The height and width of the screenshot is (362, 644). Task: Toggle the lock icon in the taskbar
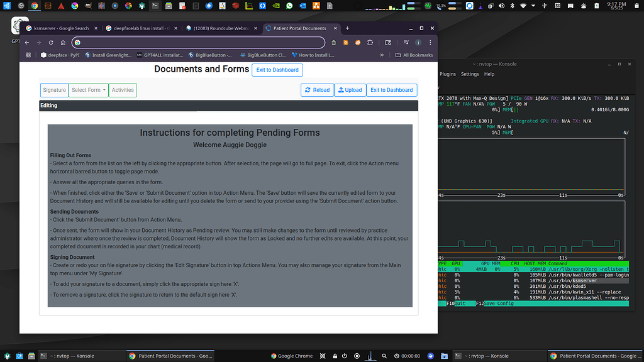click(x=335, y=356)
